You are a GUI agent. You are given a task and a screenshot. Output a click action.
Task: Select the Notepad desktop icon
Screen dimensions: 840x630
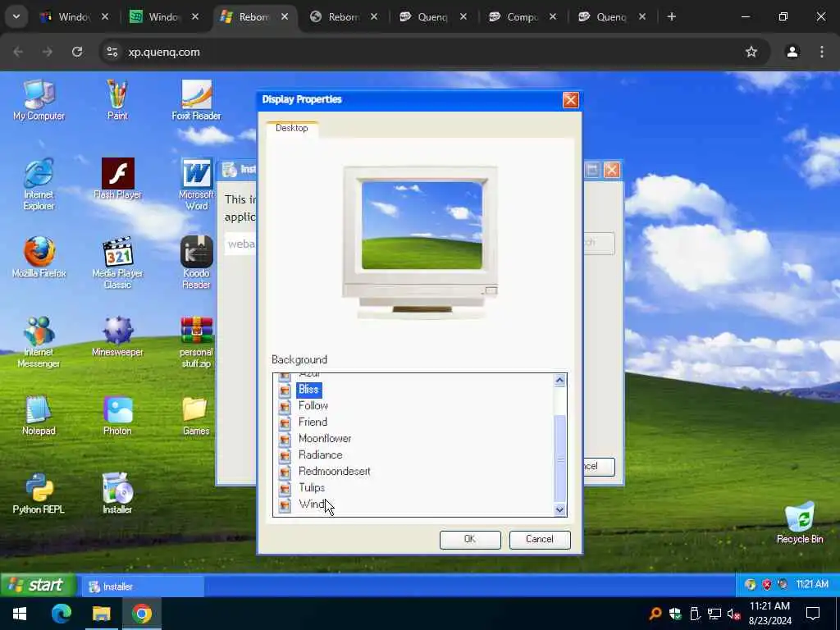tap(39, 415)
